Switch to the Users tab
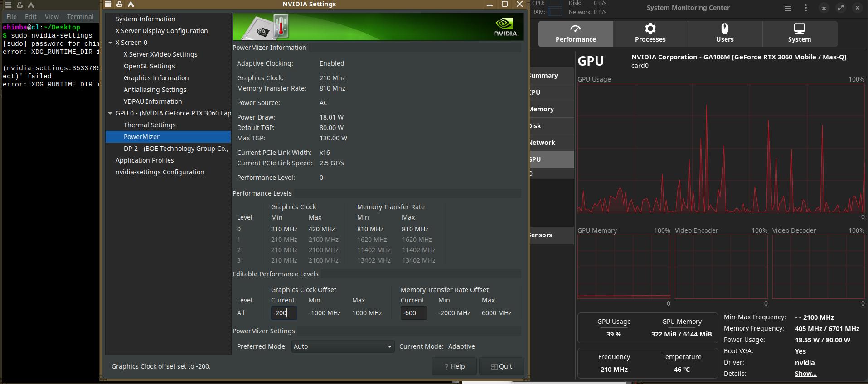Screen dimensions: 868x384 click(x=725, y=34)
